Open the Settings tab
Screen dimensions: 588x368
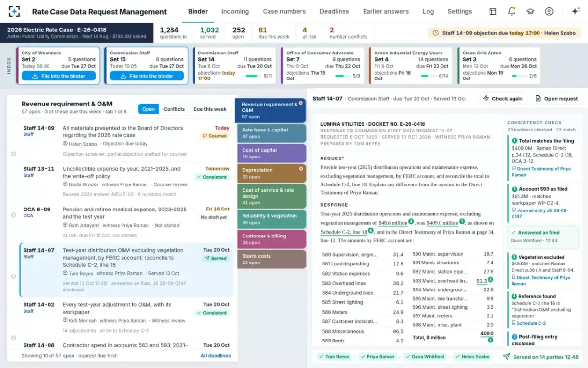[x=460, y=11]
